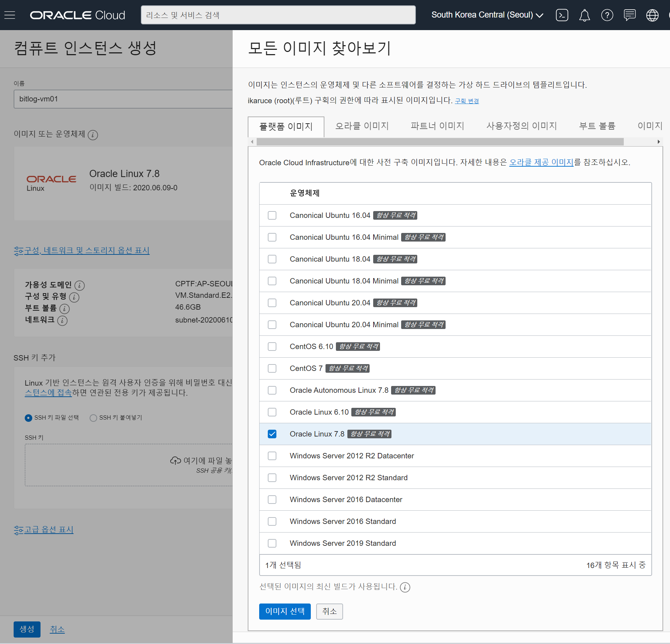Open the hamburger navigation menu
Viewport: 670px width, 644px height.
(x=10, y=15)
